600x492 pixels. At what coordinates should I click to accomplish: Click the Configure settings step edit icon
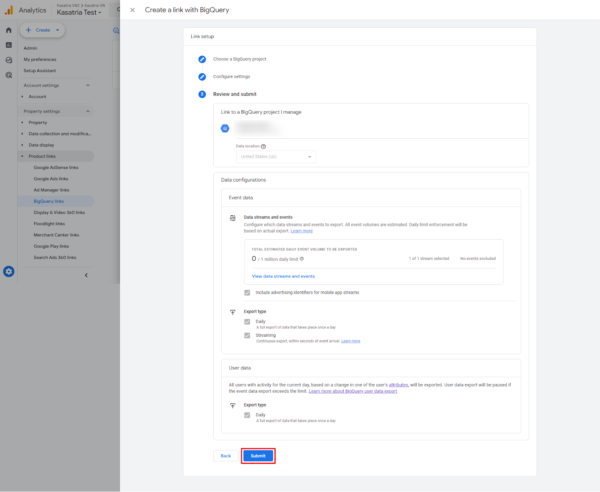point(202,77)
